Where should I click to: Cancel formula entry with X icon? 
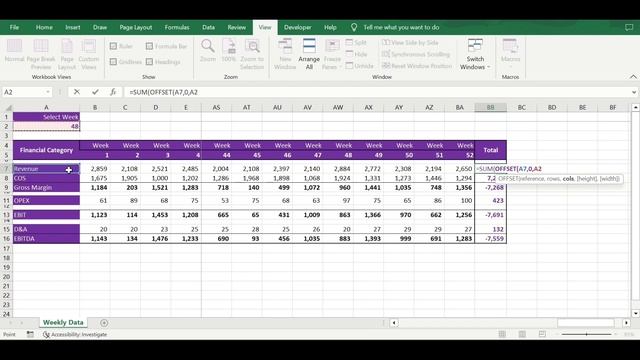[77, 92]
